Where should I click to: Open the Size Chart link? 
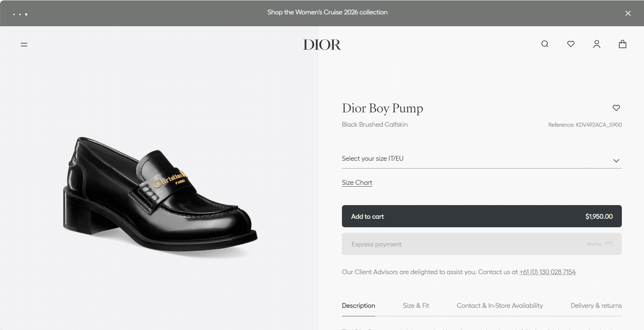357,183
